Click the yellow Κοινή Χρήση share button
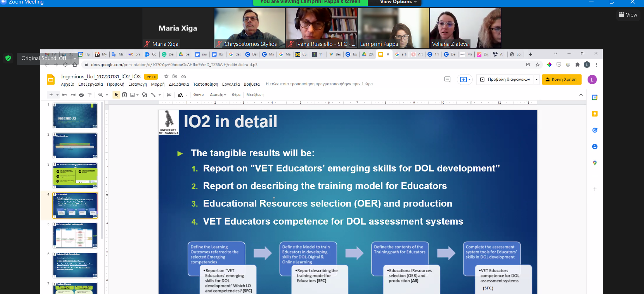Viewport: 644px width, 294px height. click(561, 80)
